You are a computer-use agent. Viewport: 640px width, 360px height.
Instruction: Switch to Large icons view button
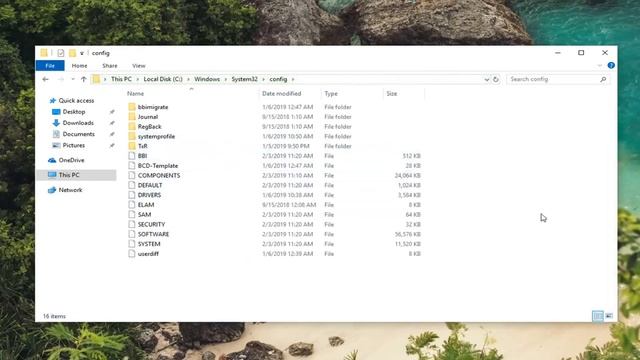coord(609,316)
